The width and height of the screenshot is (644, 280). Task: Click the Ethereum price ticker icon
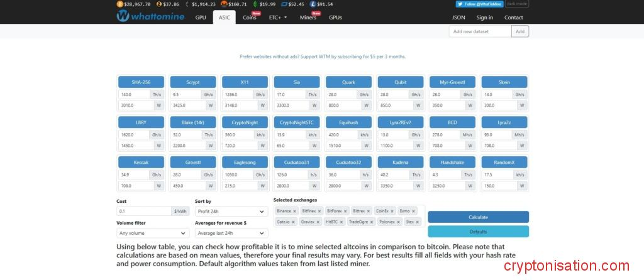pyautogui.click(x=186, y=4)
